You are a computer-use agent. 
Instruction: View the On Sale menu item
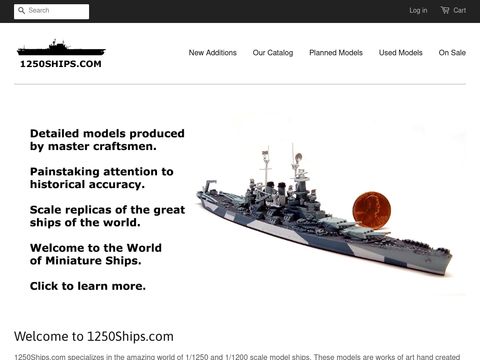[452, 53]
